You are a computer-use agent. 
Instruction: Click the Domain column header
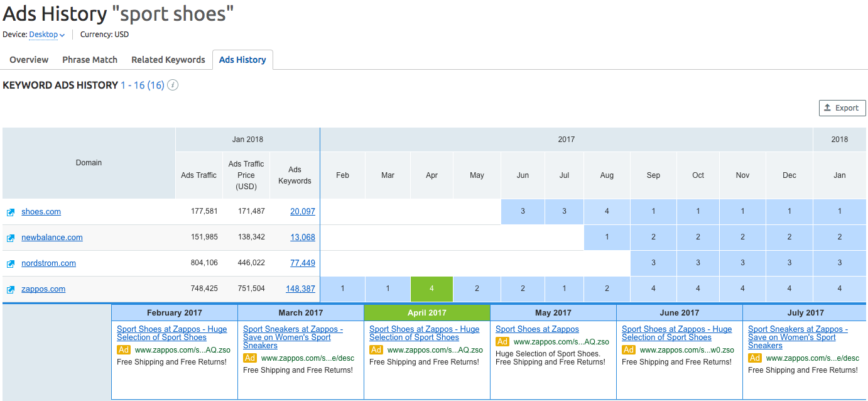click(x=89, y=163)
